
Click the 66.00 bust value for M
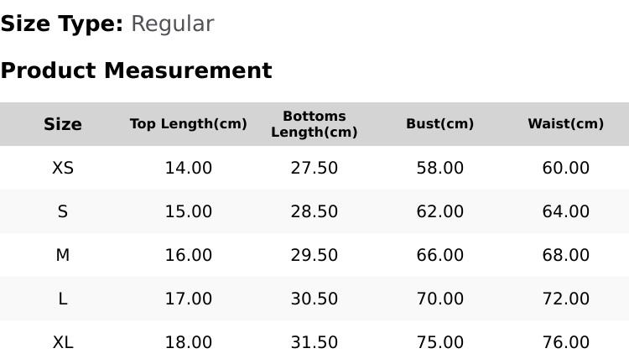(440, 255)
